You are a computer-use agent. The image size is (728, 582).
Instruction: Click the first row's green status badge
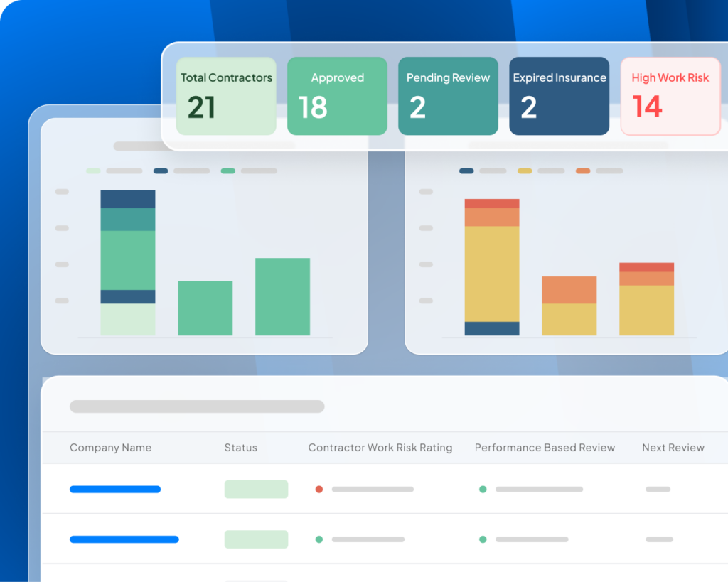[256, 489]
